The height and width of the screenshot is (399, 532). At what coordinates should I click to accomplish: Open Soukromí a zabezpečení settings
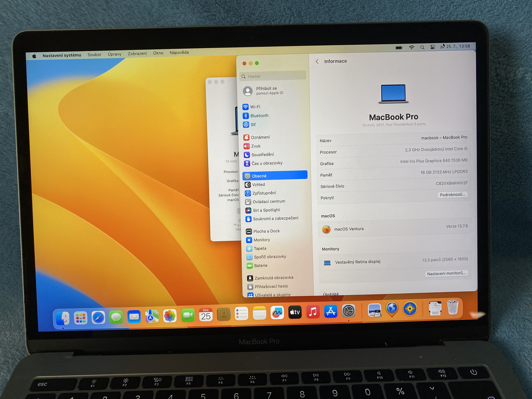275,219
